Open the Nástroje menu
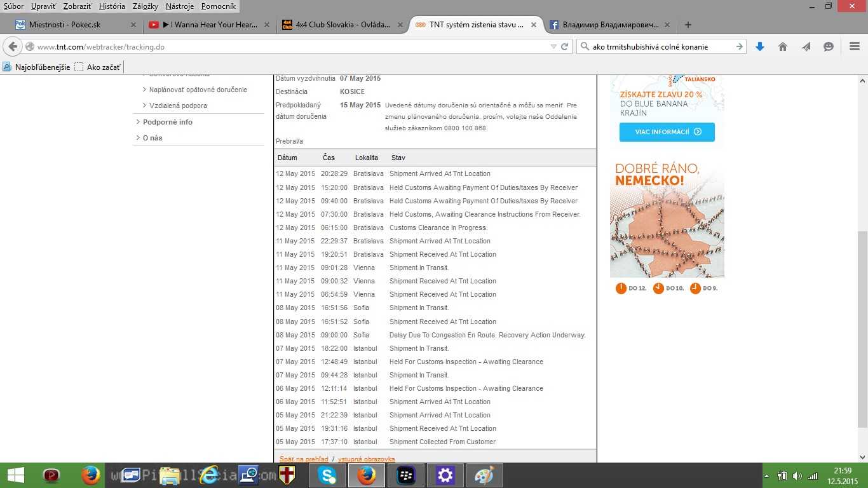 180,6
